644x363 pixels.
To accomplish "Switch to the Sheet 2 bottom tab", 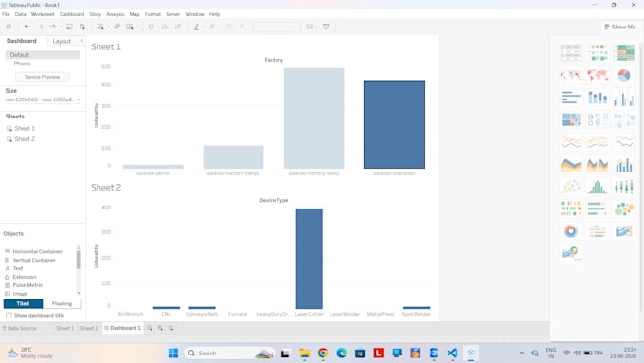I will click(89, 328).
